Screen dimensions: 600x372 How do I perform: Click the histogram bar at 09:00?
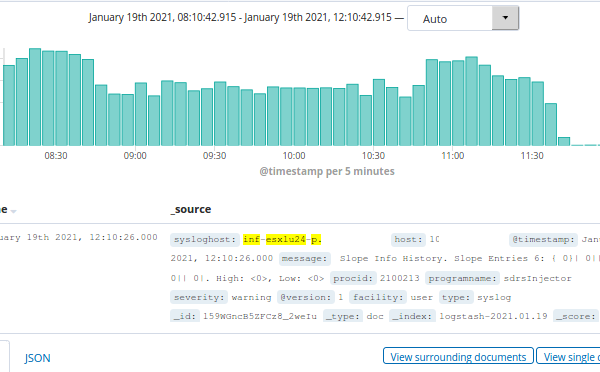point(141,114)
